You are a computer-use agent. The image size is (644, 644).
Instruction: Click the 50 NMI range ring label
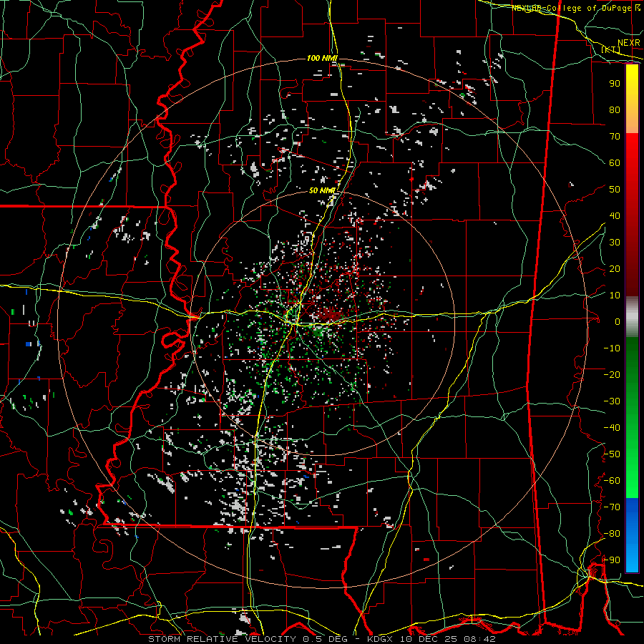tap(323, 190)
